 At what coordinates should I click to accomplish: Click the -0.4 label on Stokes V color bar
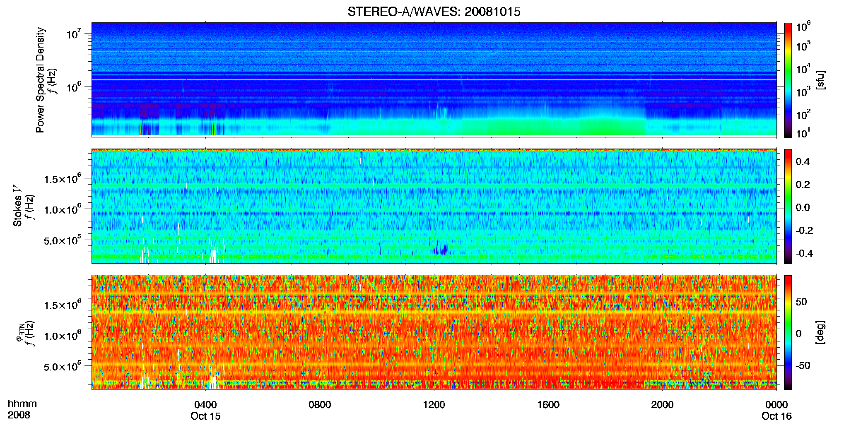tap(804, 254)
